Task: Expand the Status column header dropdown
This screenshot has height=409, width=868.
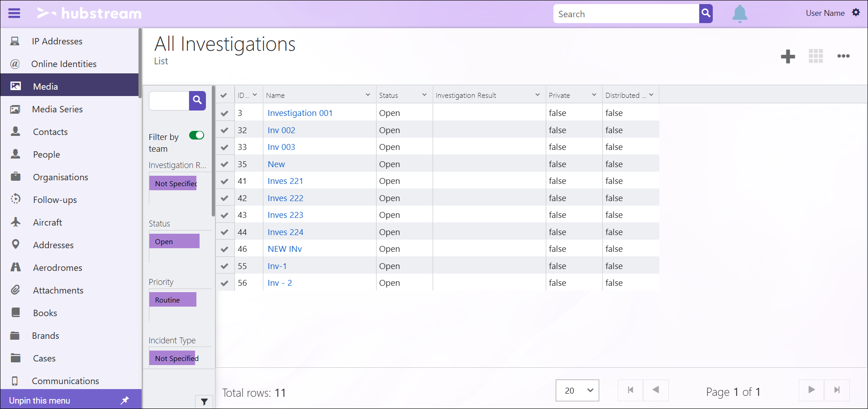Action: pyautogui.click(x=424, y=95)
